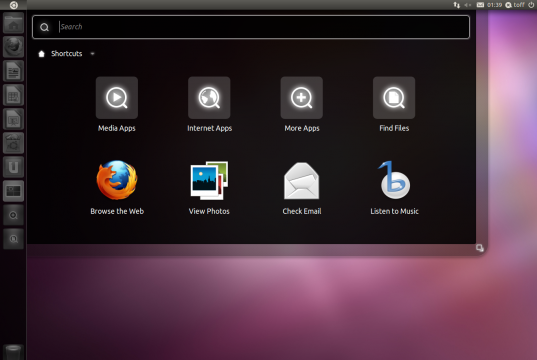Image resolution: width=537 pixels, height=360 pixels.
Task: Open the Check Email envelope icon
Action: coord(302,181)
